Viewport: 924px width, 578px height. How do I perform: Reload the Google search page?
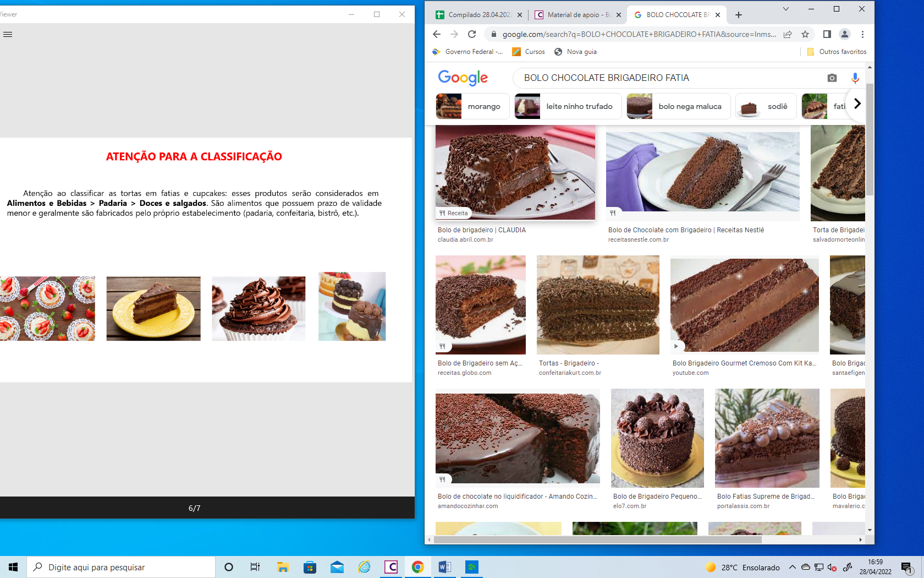[x=472, y=34]
